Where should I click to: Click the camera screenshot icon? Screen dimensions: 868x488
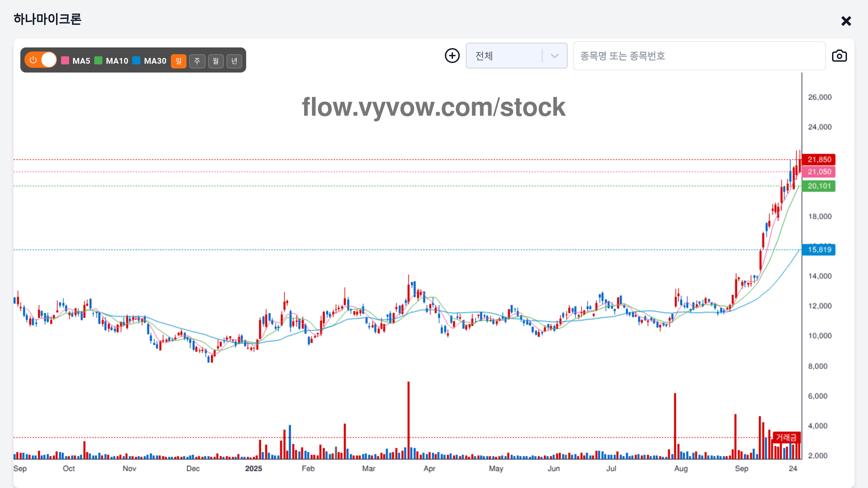[839, 56]
